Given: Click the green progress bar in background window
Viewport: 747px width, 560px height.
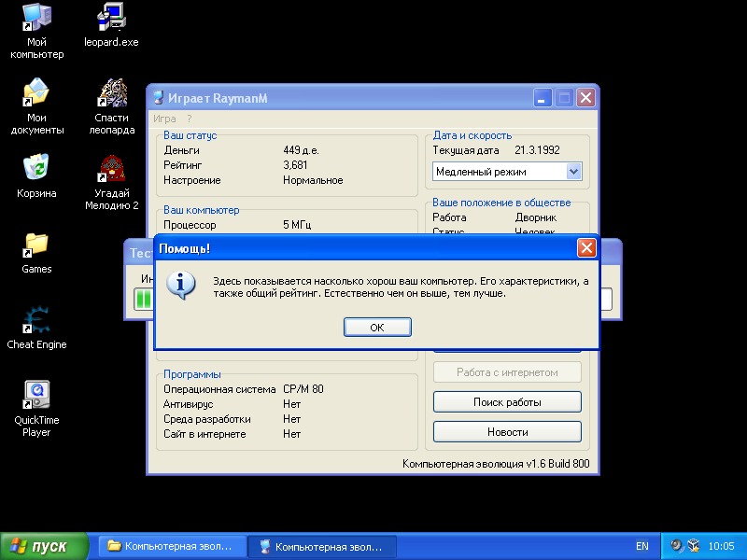Looking at the screenshot, I should tap(144, 299).
